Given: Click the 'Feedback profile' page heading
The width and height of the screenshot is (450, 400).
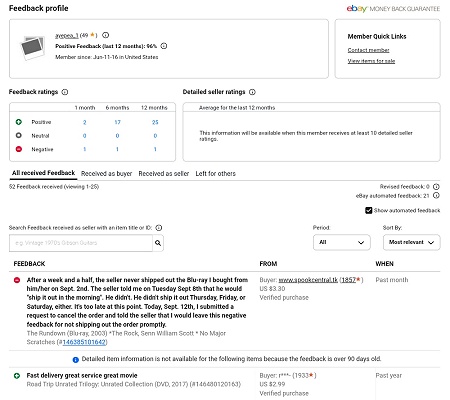Looking at the screenshot, I should pos(39,8).
